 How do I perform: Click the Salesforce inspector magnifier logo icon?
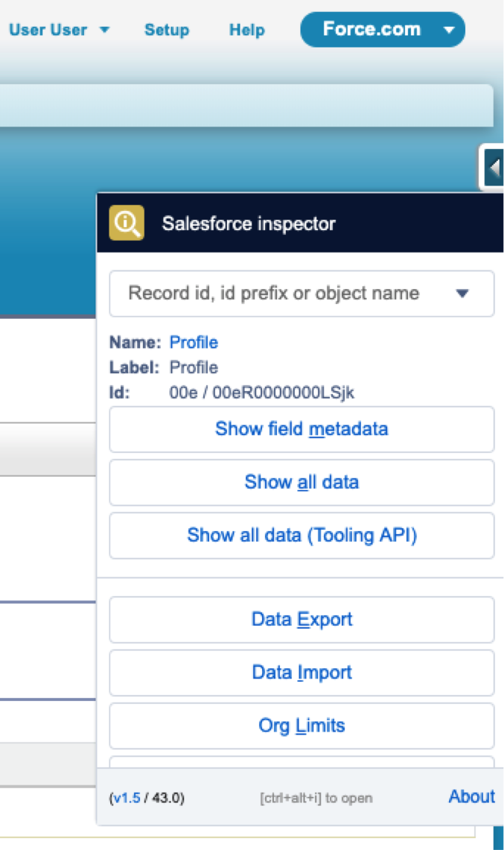pyautogui.click(x=127, y=223)
